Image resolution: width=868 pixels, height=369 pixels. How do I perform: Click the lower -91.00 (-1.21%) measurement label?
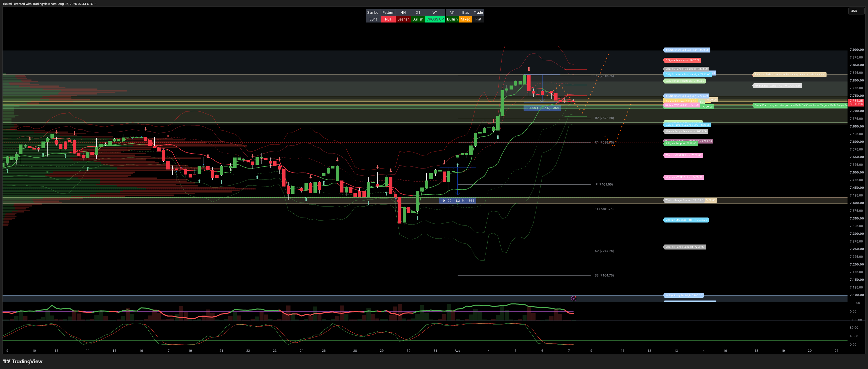pyautogui.click(x=457, y=201)
